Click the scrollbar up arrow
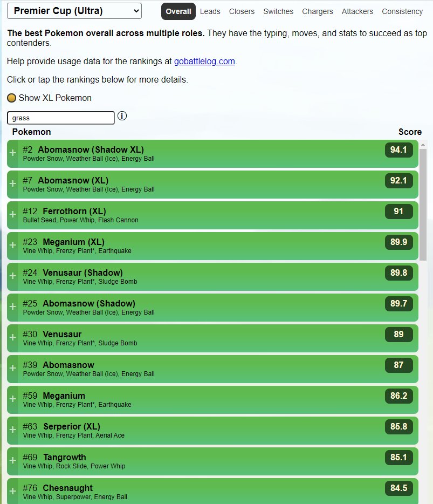 pos(423,145)
